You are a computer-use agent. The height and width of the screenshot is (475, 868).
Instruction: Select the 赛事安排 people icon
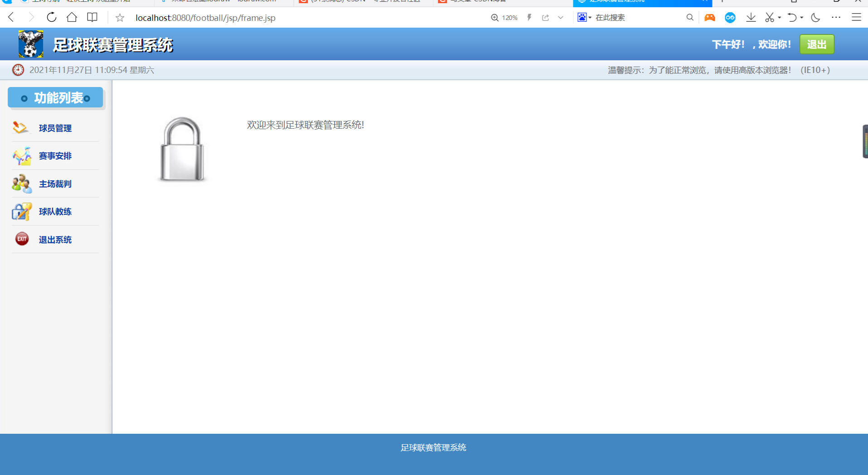pos(21,155)
